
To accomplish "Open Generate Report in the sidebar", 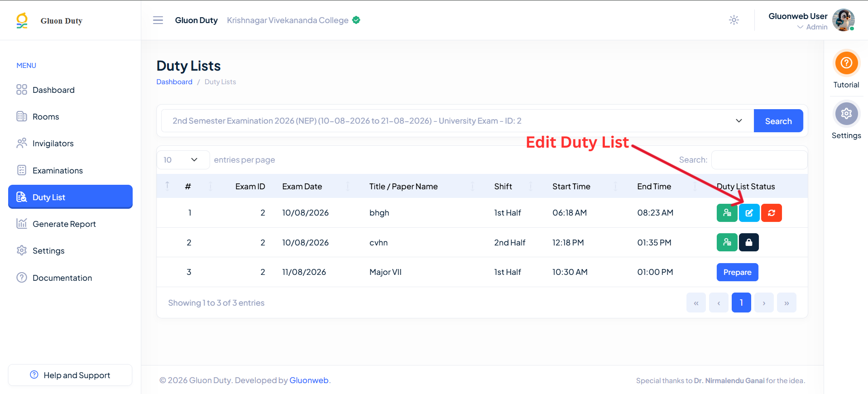I will 70,224.
